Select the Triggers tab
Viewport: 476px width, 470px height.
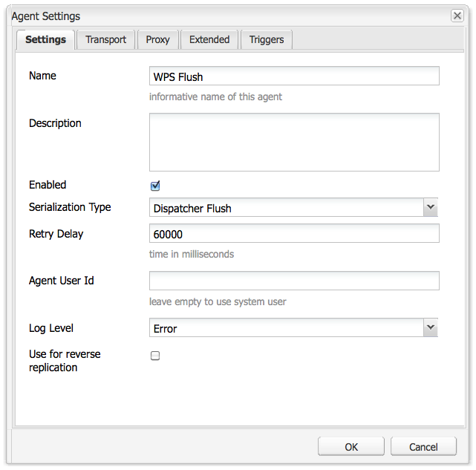(x=267, y=39)
